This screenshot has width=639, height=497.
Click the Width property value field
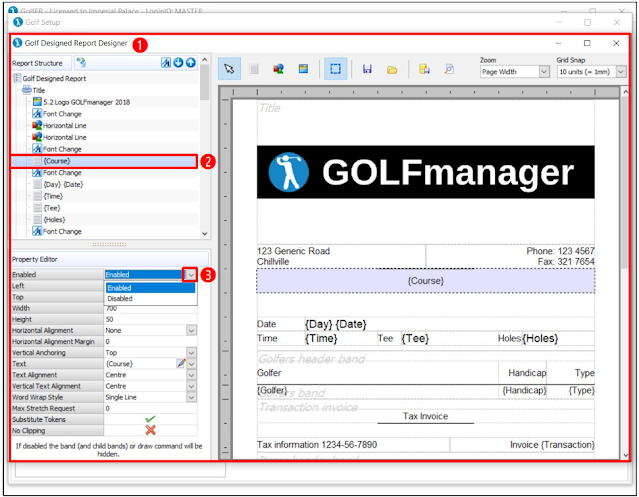(x=150, y=308)
